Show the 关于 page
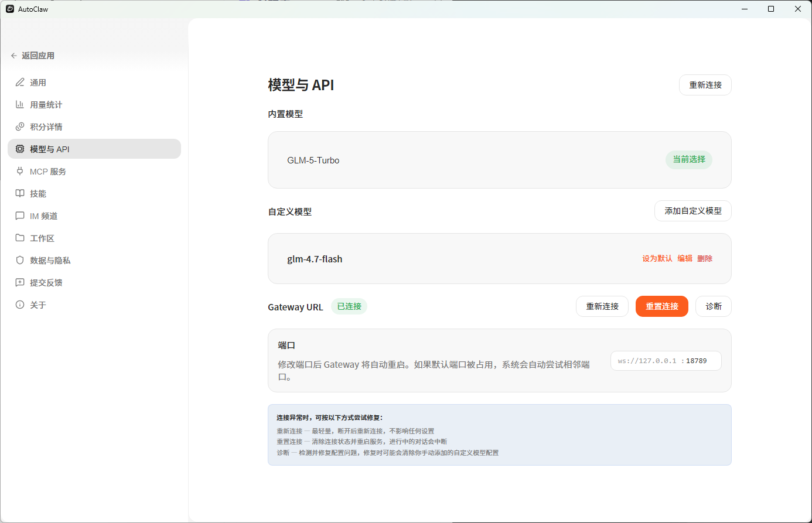This screenshot has width=812, height=523. [94, 305]
